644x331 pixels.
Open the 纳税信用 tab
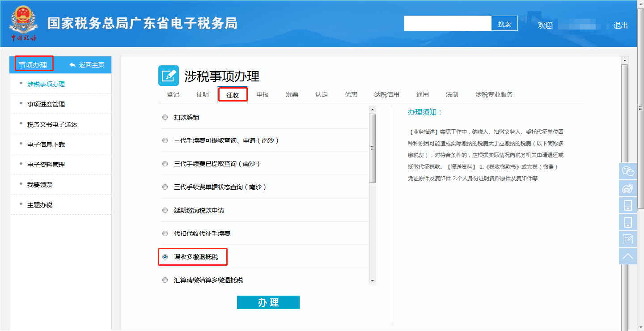click(x=386, y=94)
